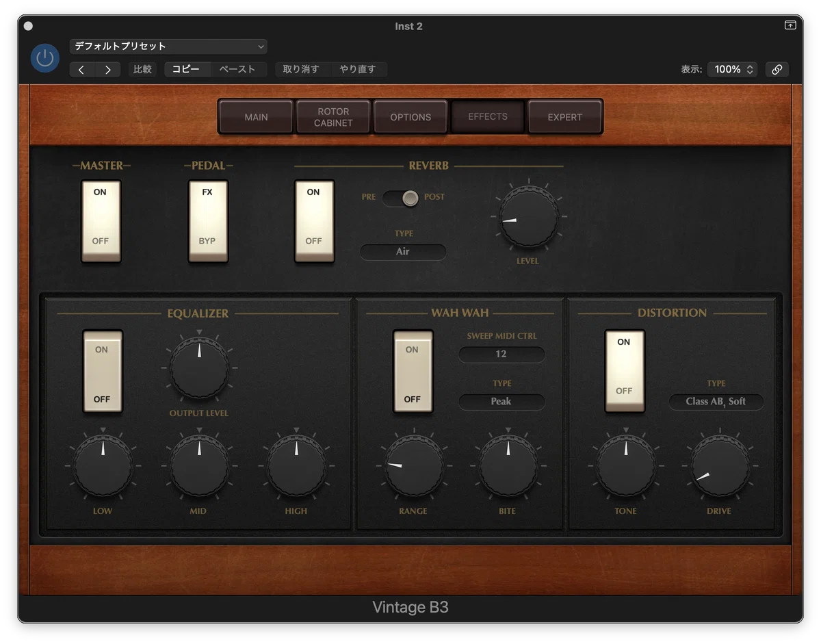Open the reverb TYPE Air menu
This screenshot has width=821, height=644.
click(x=403, y=252)
